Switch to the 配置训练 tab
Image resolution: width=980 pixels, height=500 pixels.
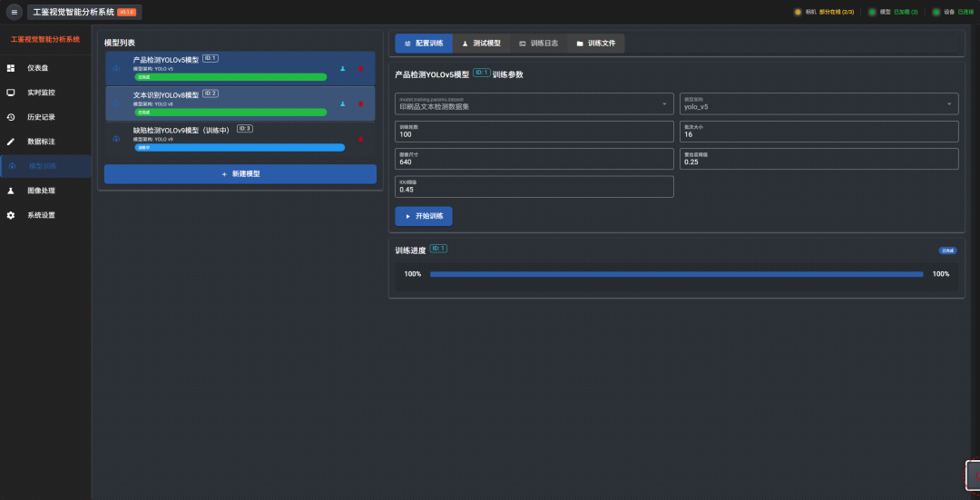coord(424,44)
